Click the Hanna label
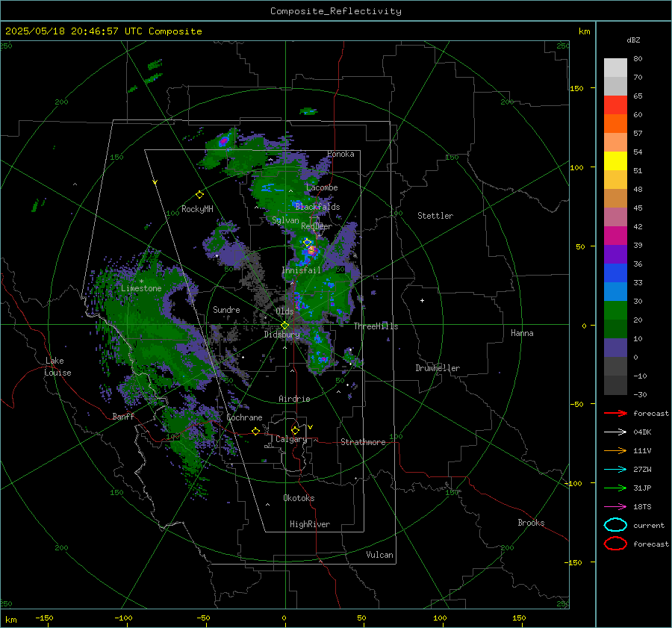Screen dimensions: 672x628 (x=522, y=332)
